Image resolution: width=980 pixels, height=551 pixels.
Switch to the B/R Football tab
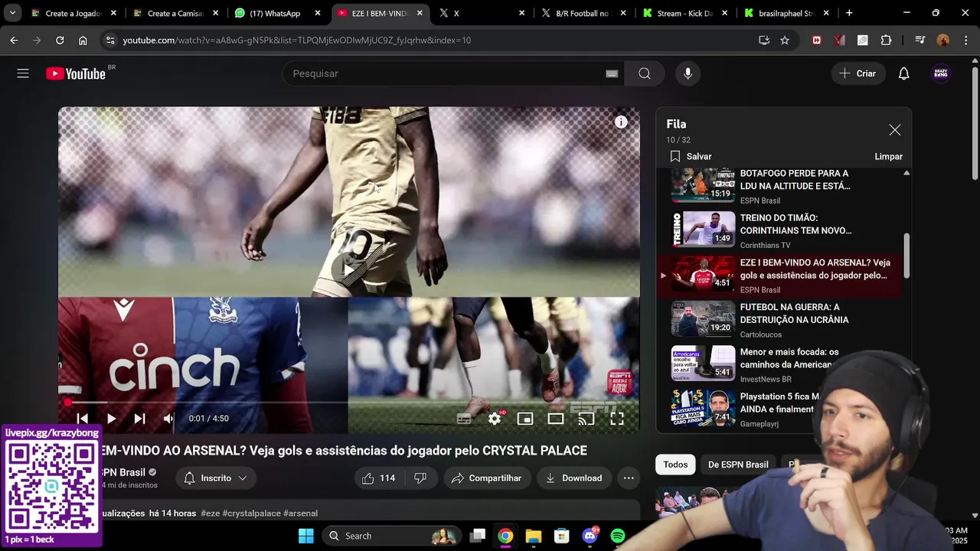(583, 13)
